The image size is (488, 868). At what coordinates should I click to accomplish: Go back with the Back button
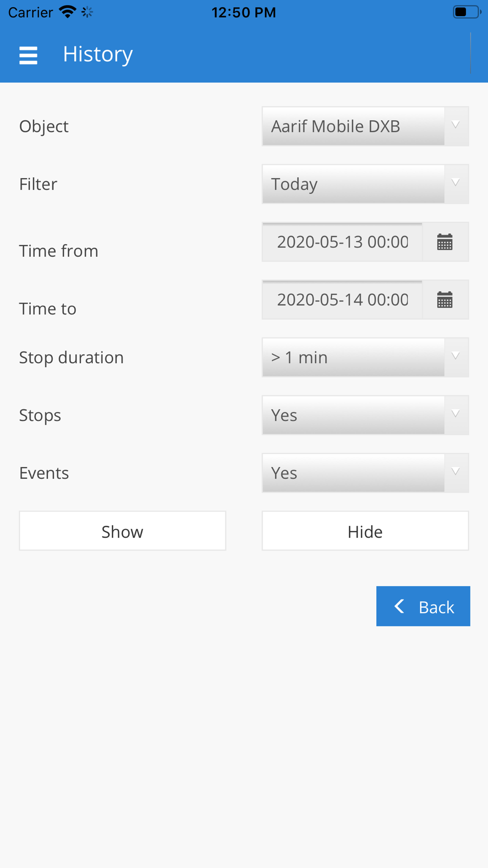click(x=423, y=606)
